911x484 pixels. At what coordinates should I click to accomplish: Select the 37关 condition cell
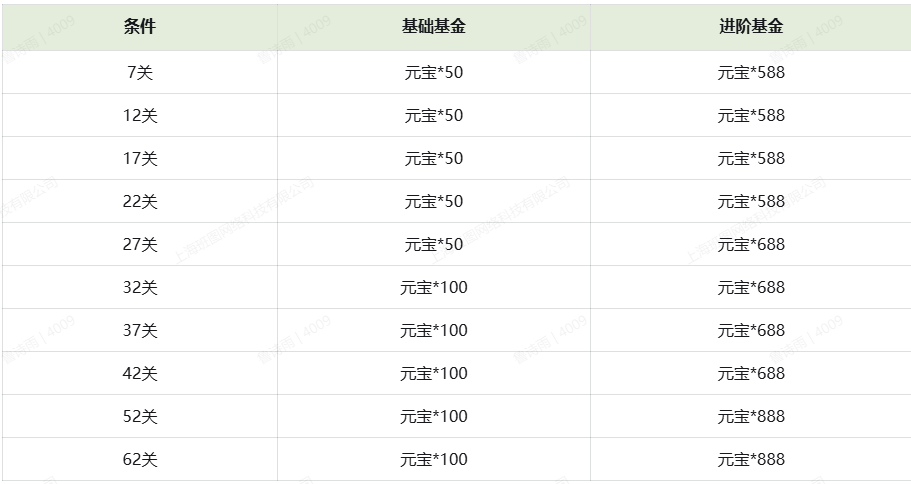tap(140, 331)
